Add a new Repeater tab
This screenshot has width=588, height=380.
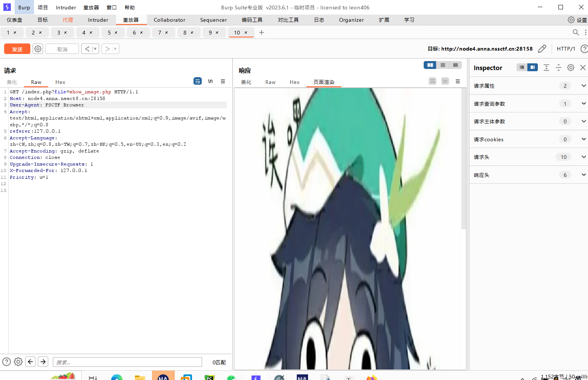coord(262,33)
